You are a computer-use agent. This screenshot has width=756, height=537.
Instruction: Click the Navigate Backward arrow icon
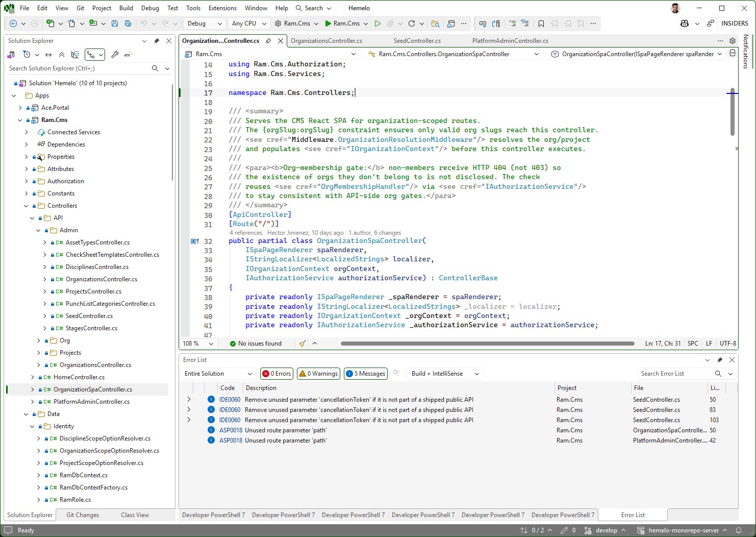click(x=13, y=23)
